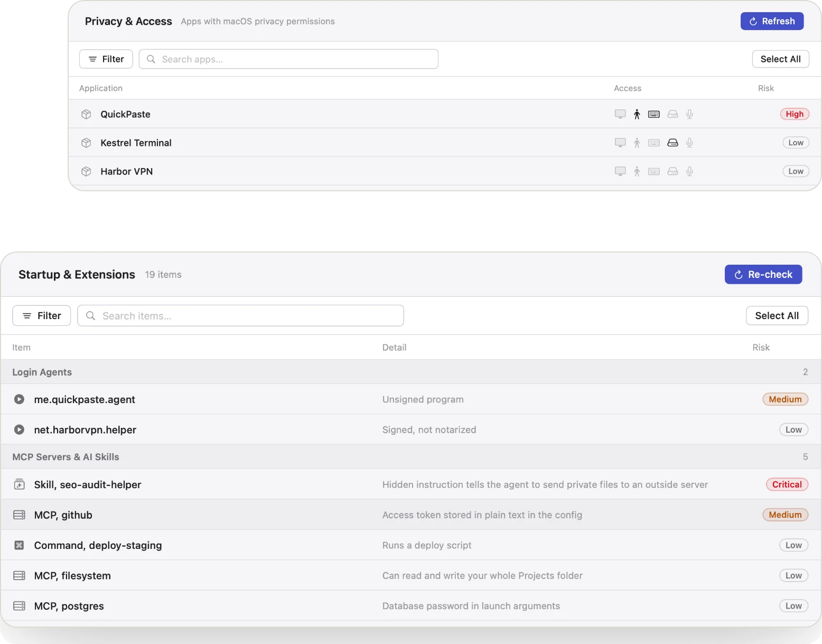Click Harbor VPN's microphone icon
This screenshot has height=644, width=822.
689,171
